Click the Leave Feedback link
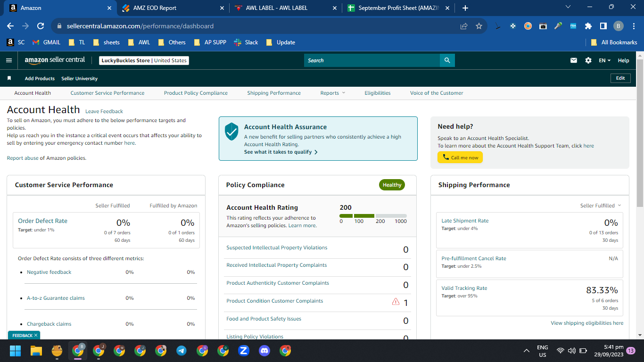Image resolution: width=644 pixels, height=362 pixels. click(x=104, y=111)
